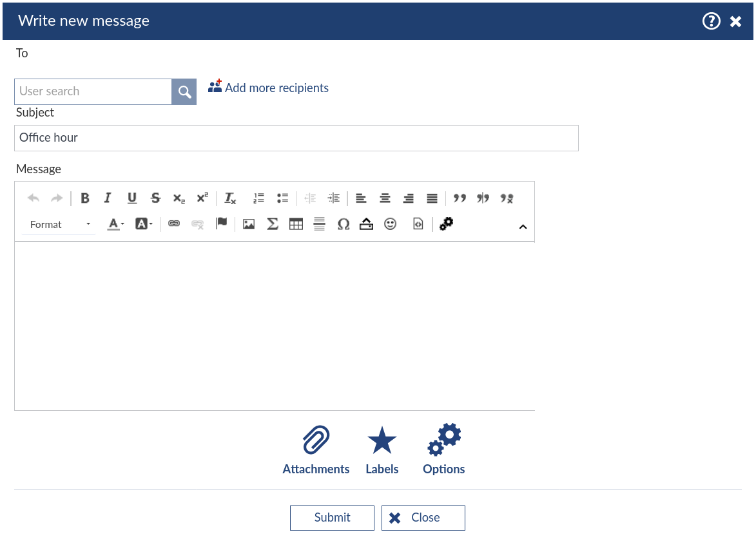Insert a numbered list
The image size is (756, 548).
[x=258, y=198]
